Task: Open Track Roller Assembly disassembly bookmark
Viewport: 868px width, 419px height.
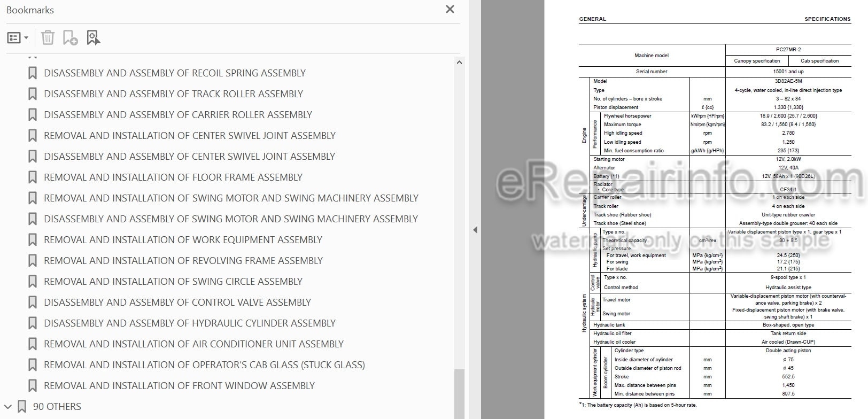Action: point(173,94)
